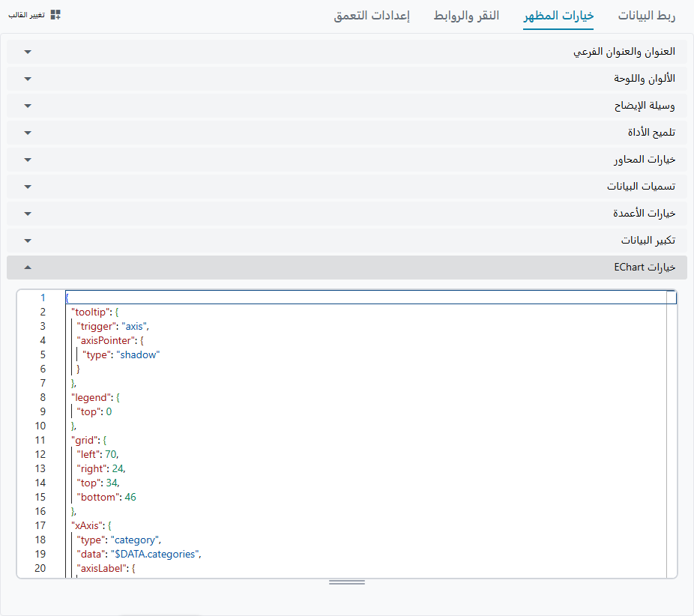Click the top value 34
This screenshot has width=694, height=616.
coord(112,483)
